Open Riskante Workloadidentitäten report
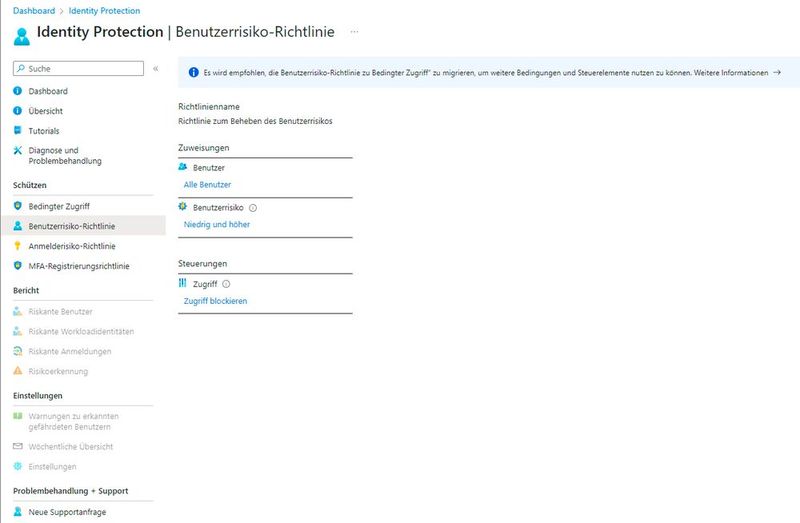 click(x=81, y=331)
